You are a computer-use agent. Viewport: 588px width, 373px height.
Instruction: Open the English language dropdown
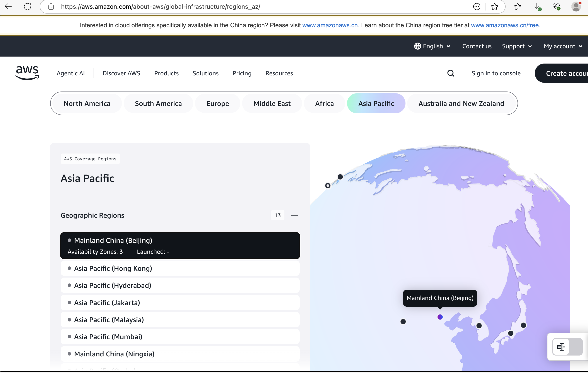(x=432, y=46)
